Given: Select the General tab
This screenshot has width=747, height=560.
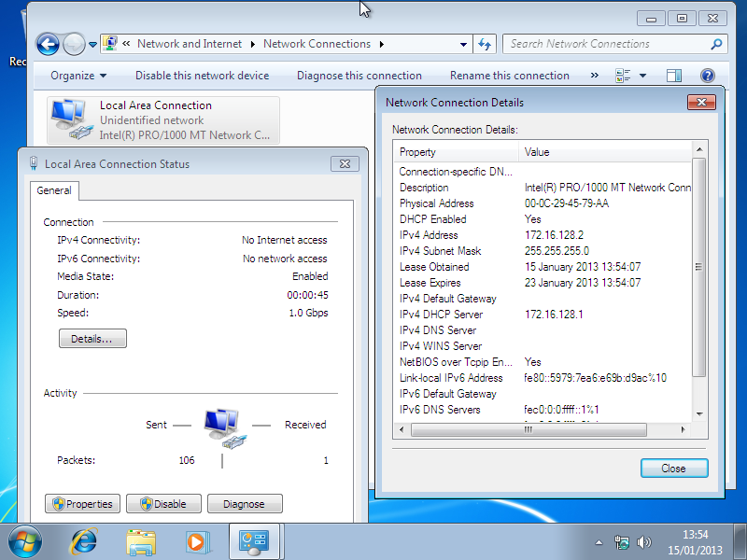Looking at the screenshot, I should (x=54, y=190).
